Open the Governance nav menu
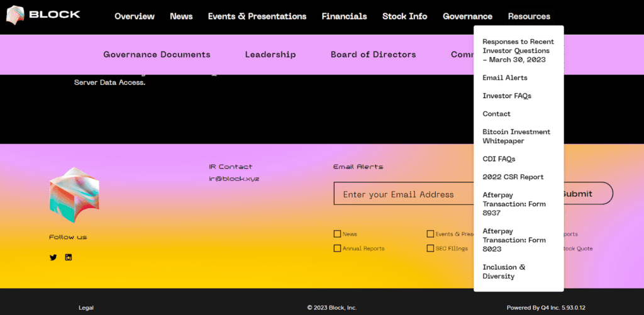This screenshot has width=644, height=315. click(467, 16)
